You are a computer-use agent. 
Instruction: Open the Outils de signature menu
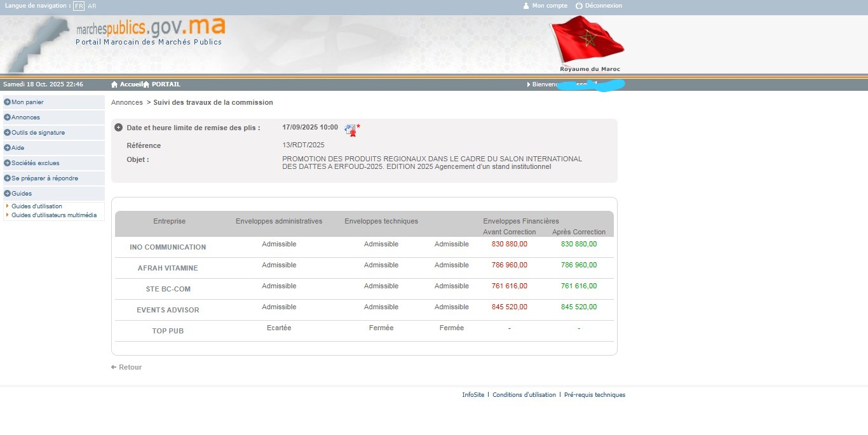point(38,133)
